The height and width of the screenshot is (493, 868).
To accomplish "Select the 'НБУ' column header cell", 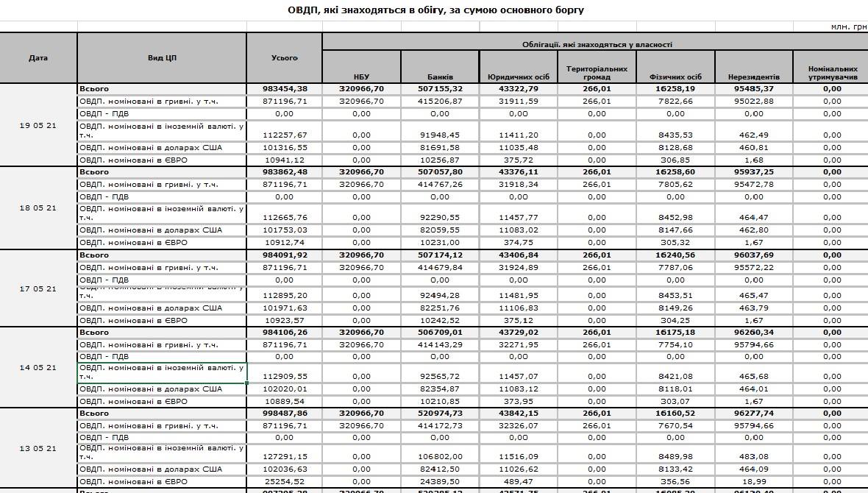I will (x=361, y=77).
